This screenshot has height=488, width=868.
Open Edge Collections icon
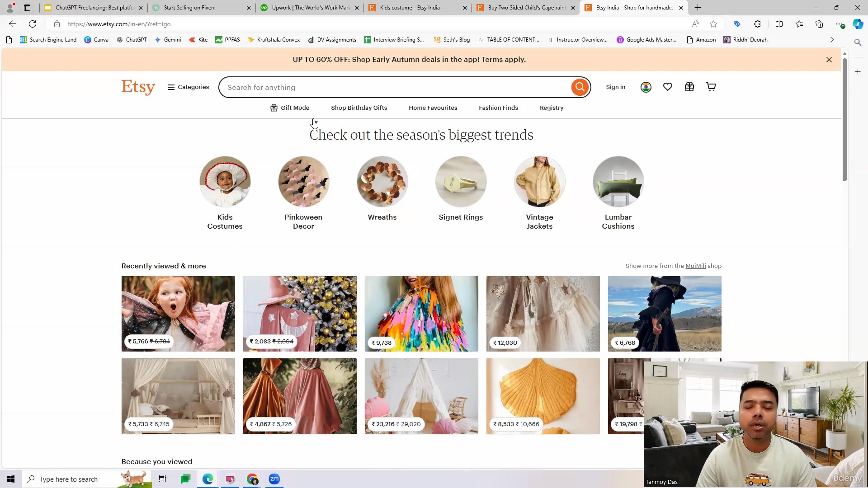(x=819, y=24)
